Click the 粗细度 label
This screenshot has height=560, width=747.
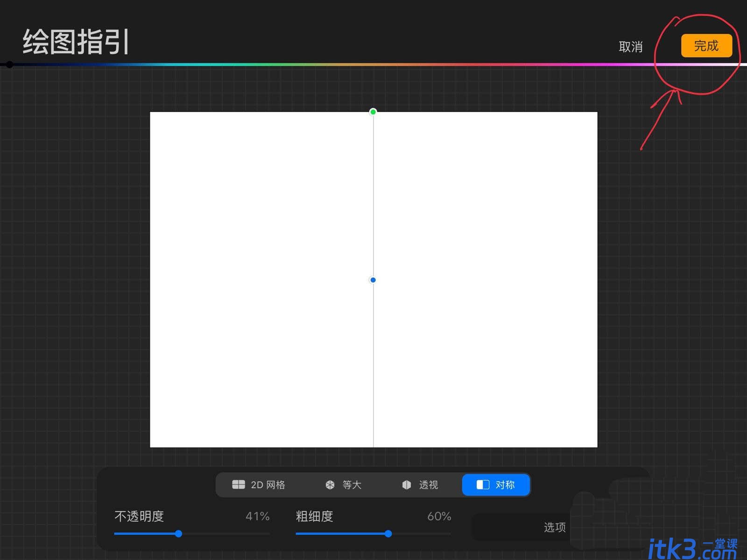pyautogui.click(x=315, y=517)
